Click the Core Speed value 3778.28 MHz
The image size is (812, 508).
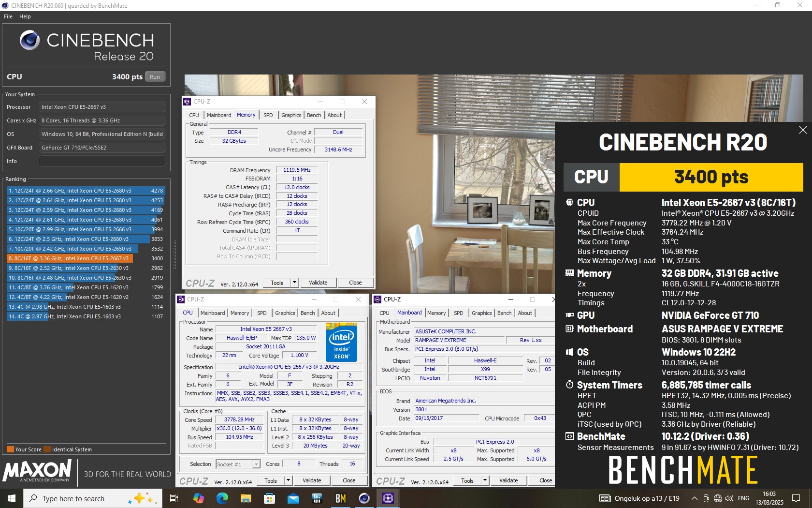tap(239, 420)
